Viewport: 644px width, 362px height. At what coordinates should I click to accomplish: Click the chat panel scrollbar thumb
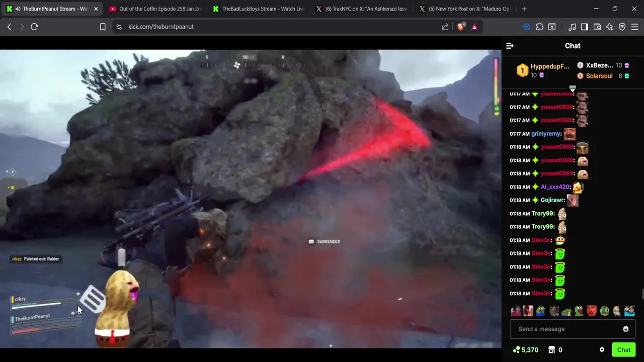click(642, 294)
